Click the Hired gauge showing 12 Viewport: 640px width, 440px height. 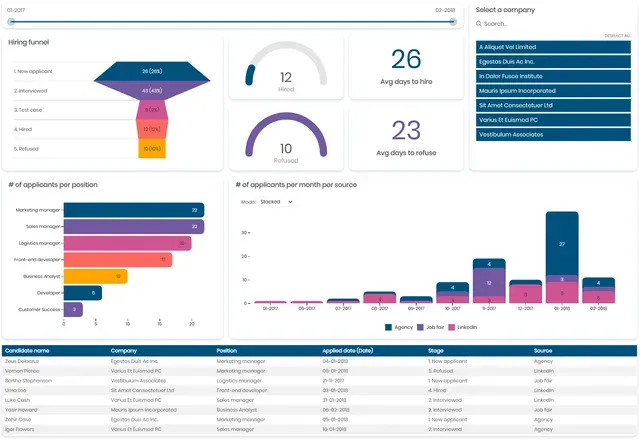[x=286, y=67]
